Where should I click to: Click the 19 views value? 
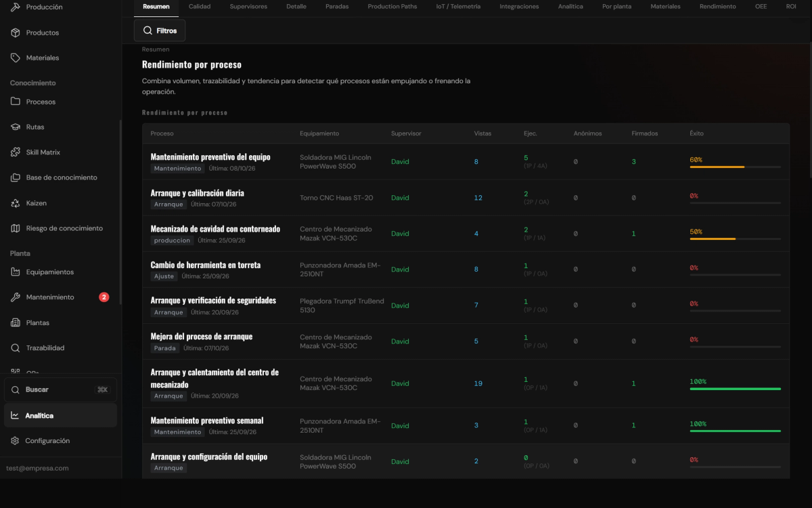click(478, 383)
